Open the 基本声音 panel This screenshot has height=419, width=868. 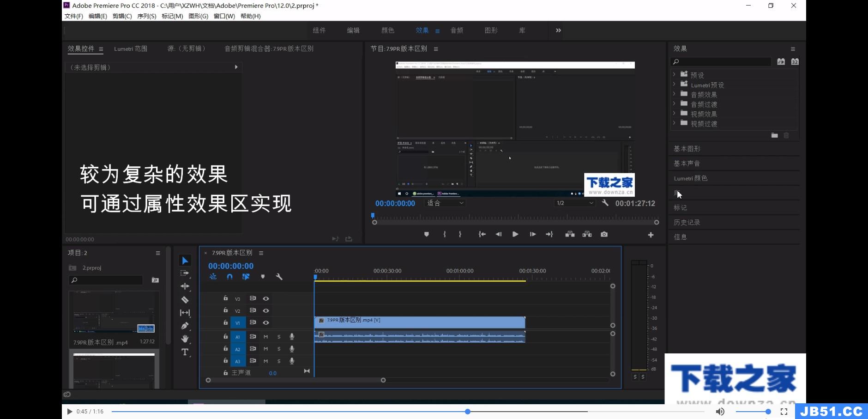(687, 164)
